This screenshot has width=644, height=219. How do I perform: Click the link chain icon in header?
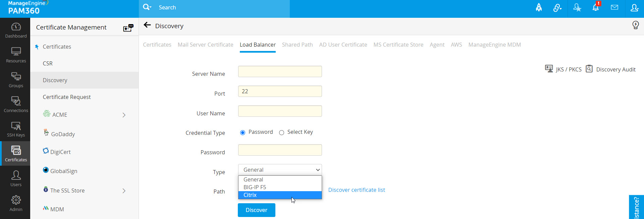[557, 7]
